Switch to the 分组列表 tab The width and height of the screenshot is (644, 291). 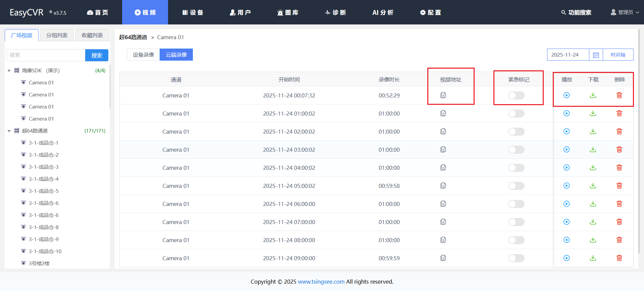(57, 35)
